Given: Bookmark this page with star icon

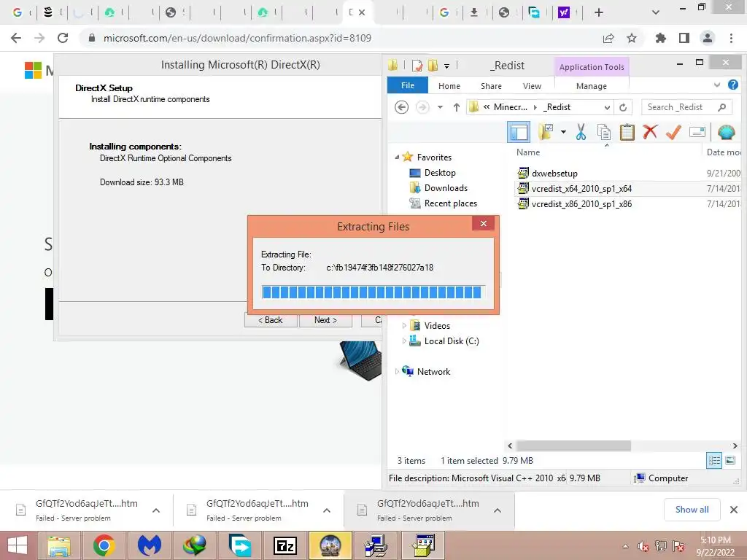Looking at the screenshot, I should pyautogui.click(x=632, y=38).
